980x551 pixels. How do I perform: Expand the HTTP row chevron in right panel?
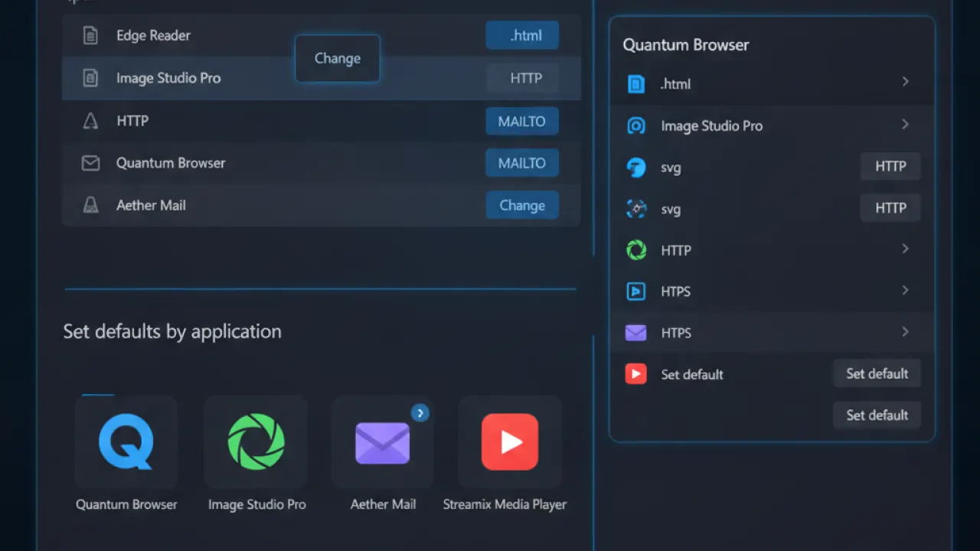[x=906, y=249]
